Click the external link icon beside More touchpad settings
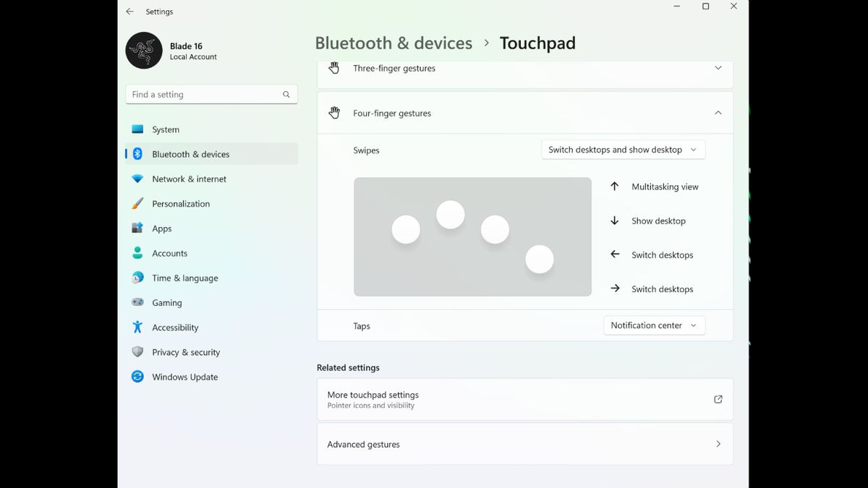868x488 pixels. (718, 398)
